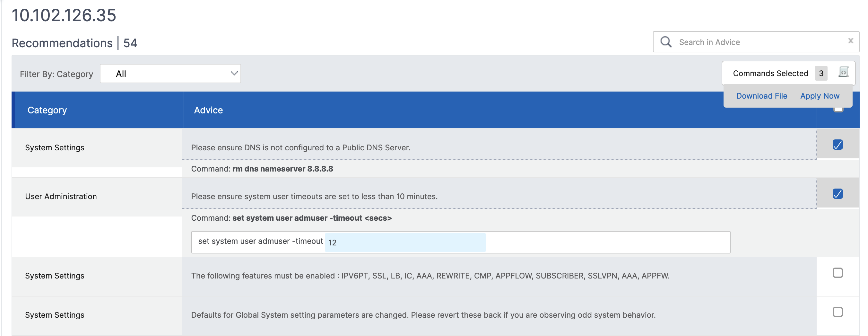Image resolution: width=868 pixels, height=336 pixels.
Task: Click the Commands Selected count badge
Action: click(x=821, y=73)
